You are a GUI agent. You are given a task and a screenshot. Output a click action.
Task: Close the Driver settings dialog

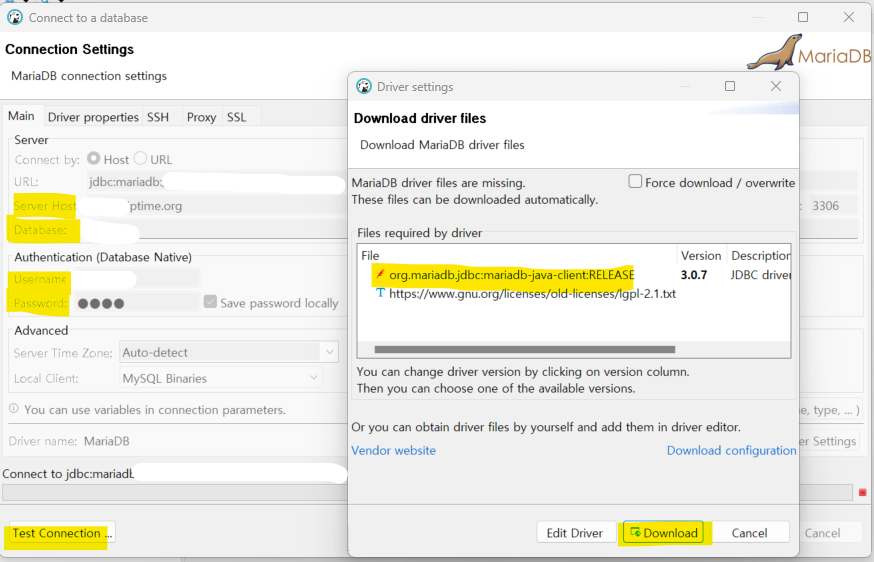775,86
